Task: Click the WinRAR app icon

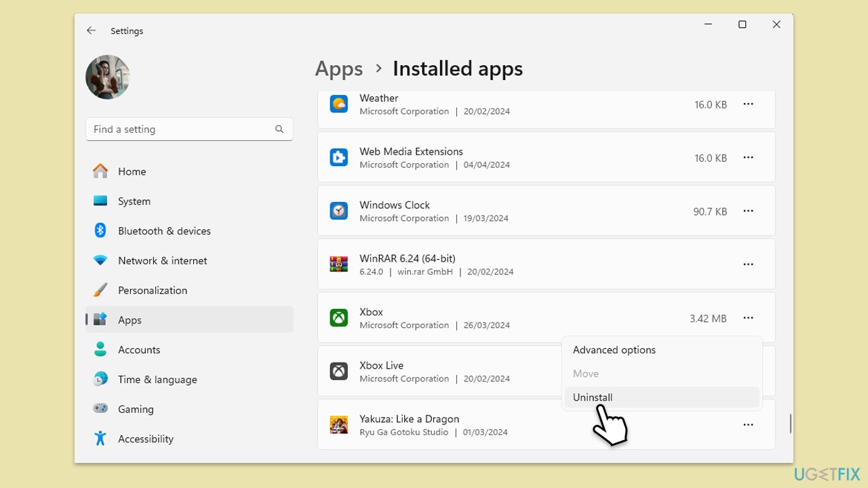Action: coord(339,264)
